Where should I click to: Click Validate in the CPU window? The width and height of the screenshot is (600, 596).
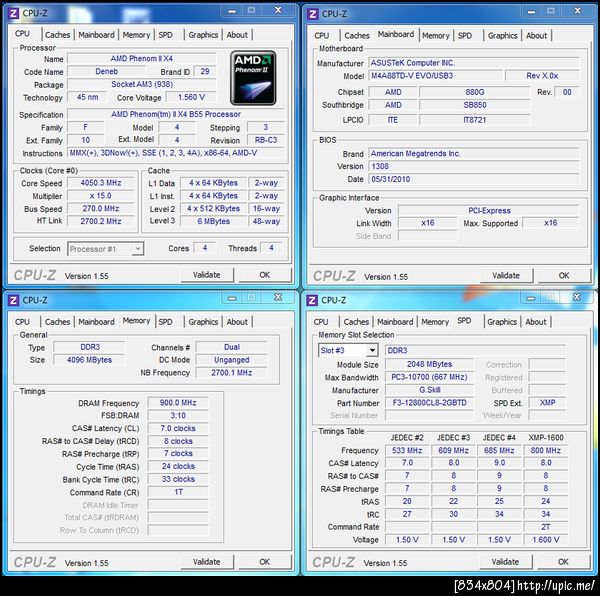click(207, 275)
